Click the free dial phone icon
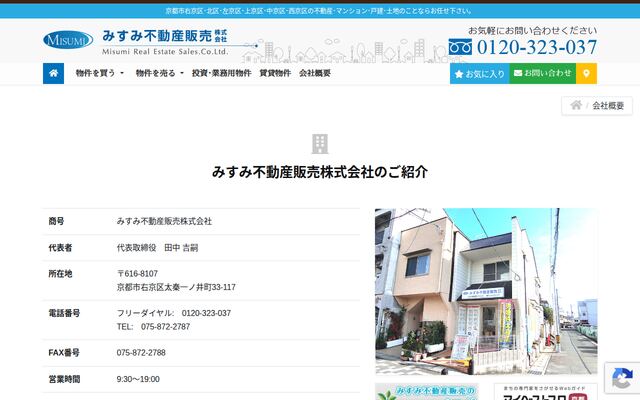 coord(460,47)
